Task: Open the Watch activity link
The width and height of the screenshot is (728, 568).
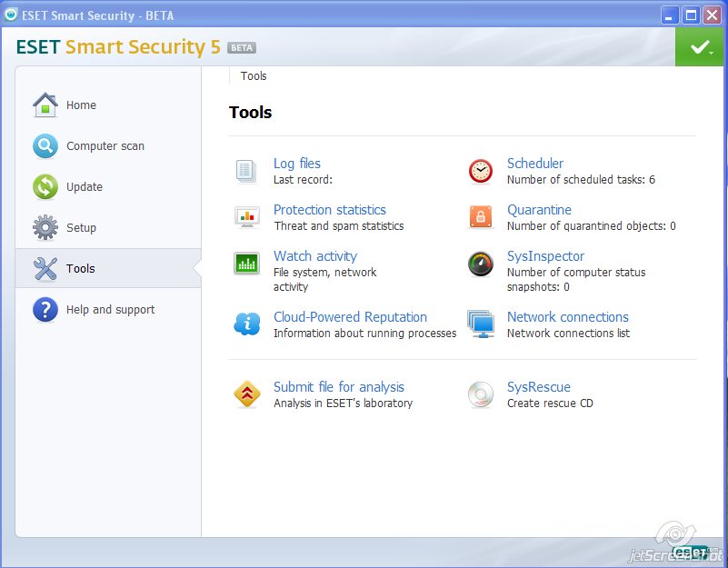Action: [315, 256]
